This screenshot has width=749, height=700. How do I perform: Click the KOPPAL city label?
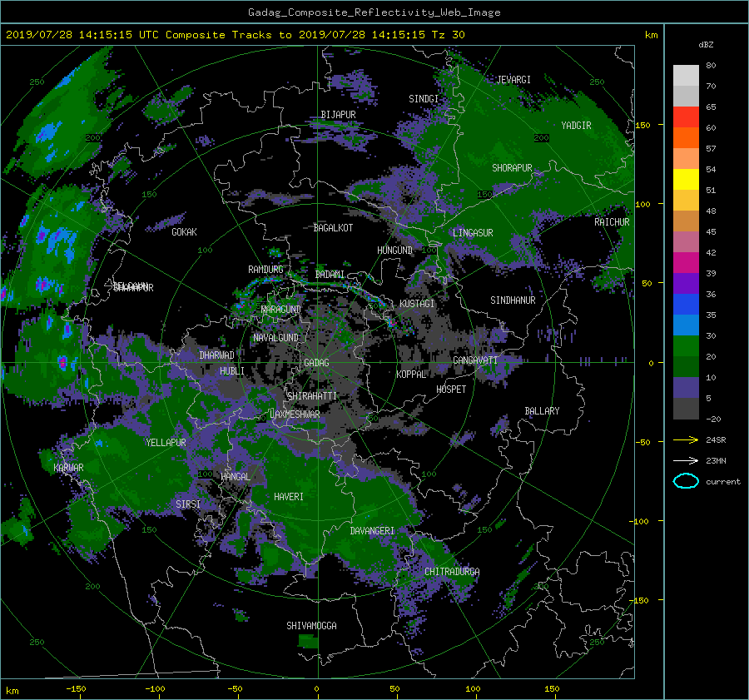[411, 375]
